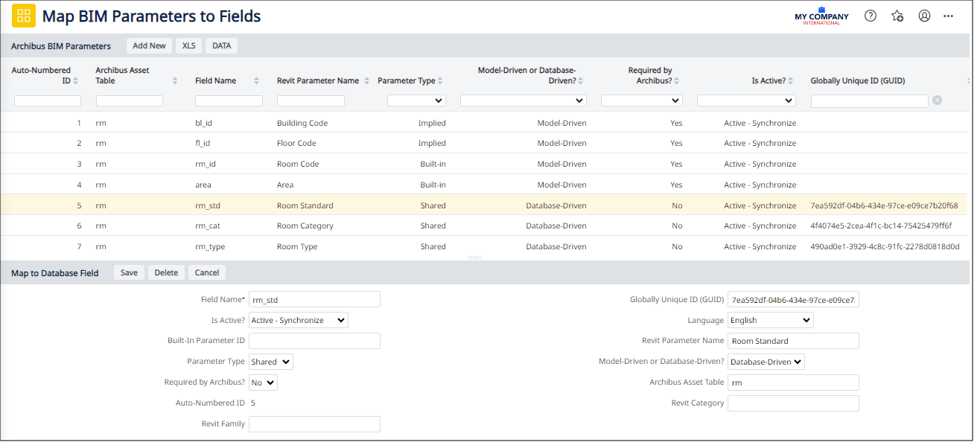This screenshot has width=980, height=448.
Task: Click the Add New button
Action: (149, 45)
